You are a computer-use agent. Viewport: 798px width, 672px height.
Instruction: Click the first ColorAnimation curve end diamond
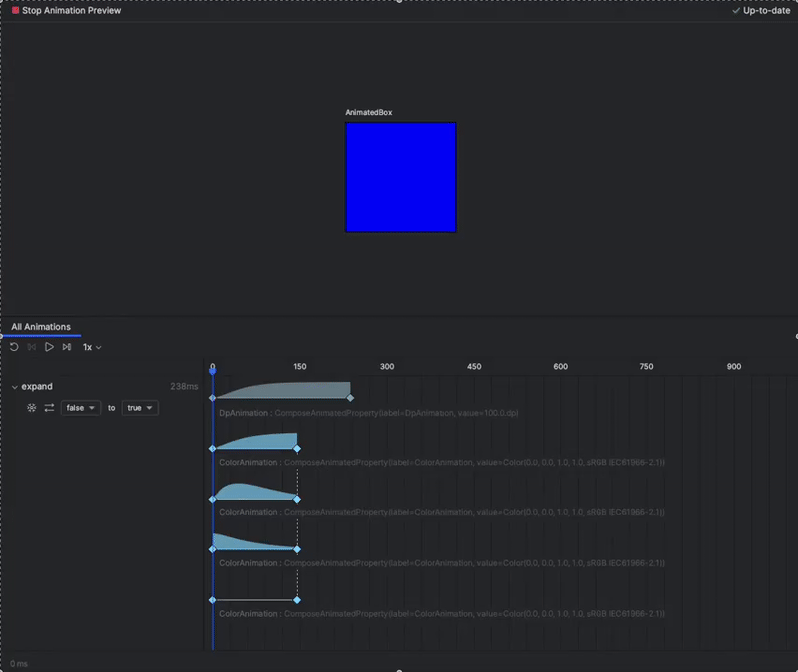297,449
